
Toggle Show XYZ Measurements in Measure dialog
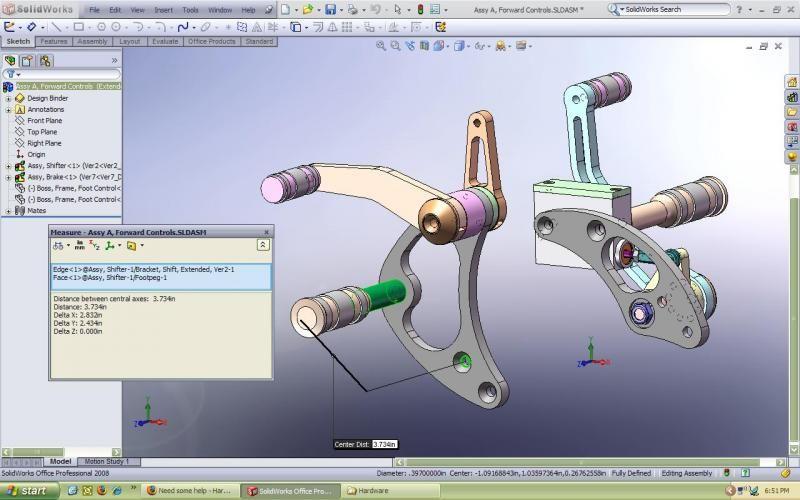(94, 245)
